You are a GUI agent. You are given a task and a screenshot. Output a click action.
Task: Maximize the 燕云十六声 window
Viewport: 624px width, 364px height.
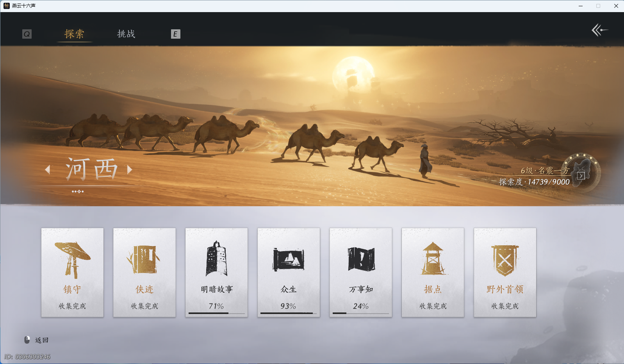coord(598,6)
